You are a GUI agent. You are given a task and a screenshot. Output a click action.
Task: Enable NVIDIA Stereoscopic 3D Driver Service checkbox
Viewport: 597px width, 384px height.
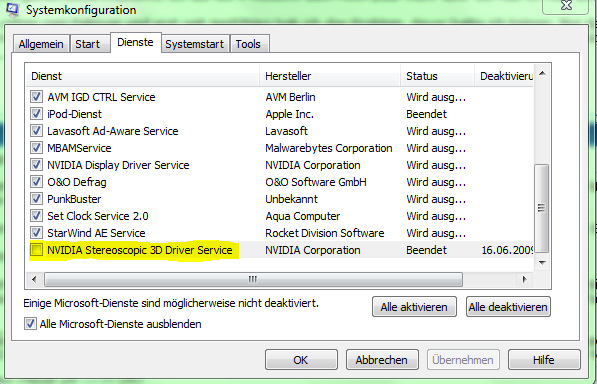coord(36,250)
